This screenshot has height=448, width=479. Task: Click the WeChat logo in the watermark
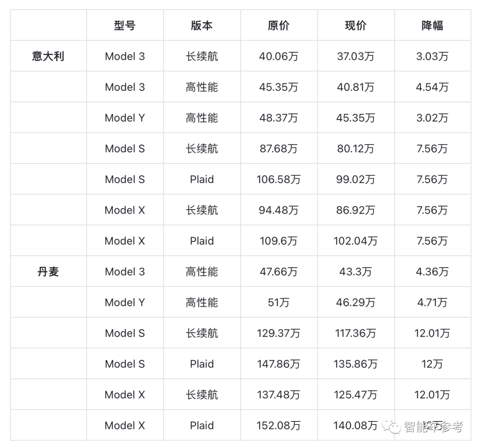pos(392,426)
